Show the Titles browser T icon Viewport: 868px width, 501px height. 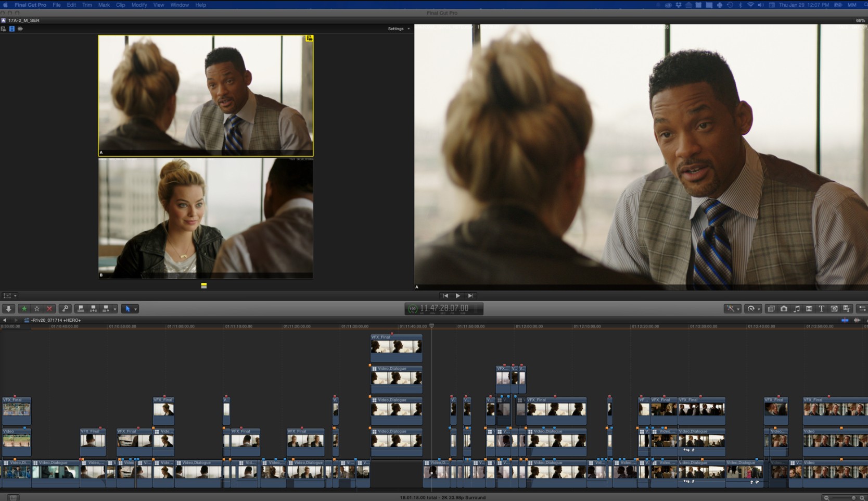pos(821,309)
